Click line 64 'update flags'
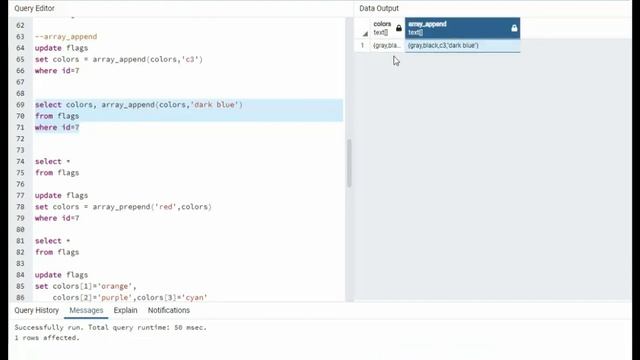Image resolution: width=640 pixels, height=360 pixels. (61, 48)
